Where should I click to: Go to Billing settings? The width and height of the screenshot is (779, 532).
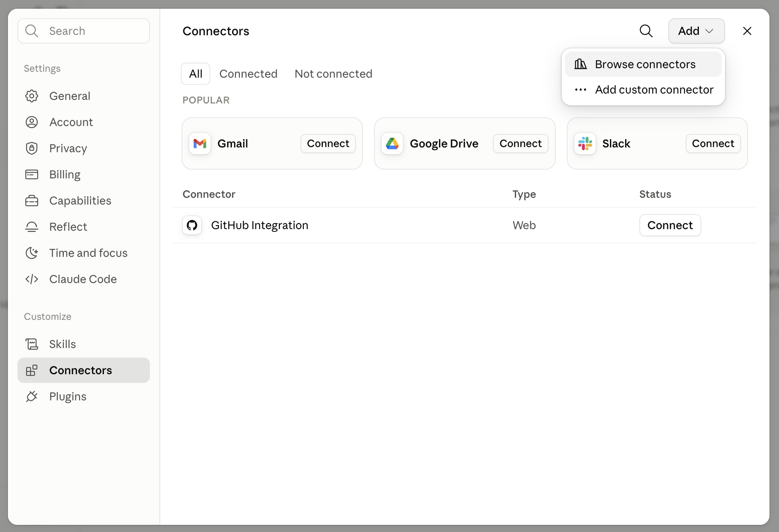pos(84,174)
